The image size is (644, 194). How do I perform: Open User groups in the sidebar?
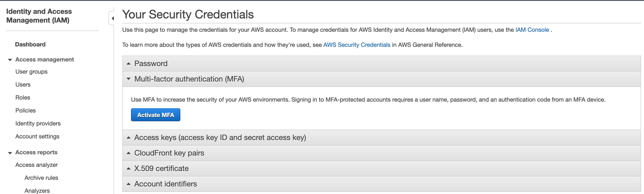(x=31, y=71)
